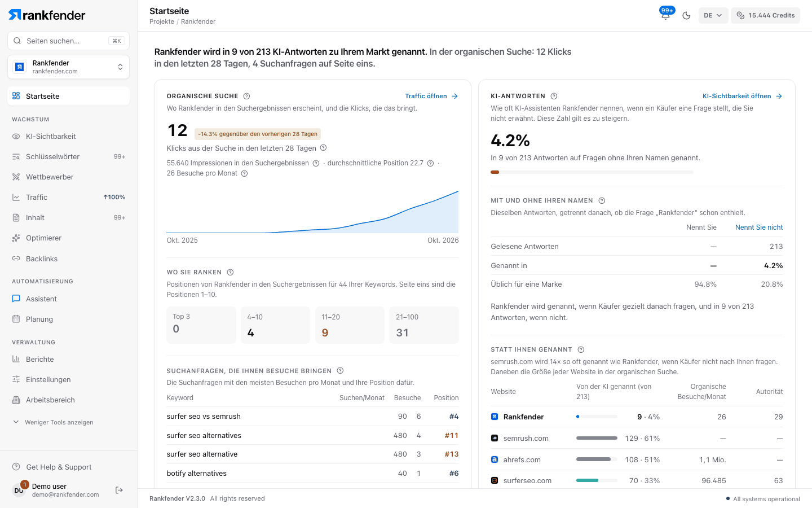Click the Backlinks link icon

(16, 259)
